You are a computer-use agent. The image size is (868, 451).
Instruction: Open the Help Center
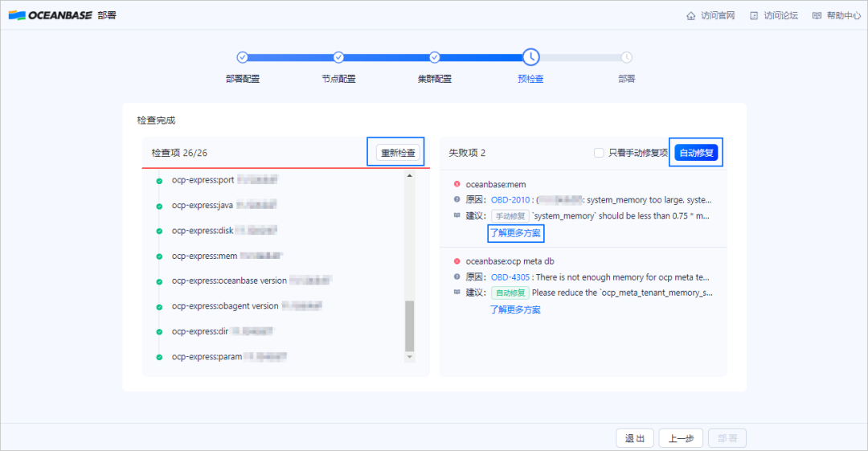(836, 15)
